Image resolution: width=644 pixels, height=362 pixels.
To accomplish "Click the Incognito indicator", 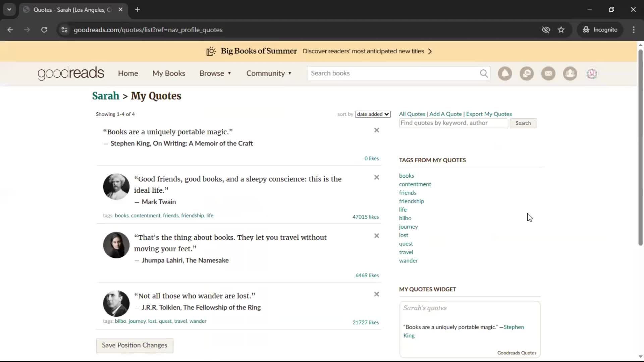I will tap(600, 29).
